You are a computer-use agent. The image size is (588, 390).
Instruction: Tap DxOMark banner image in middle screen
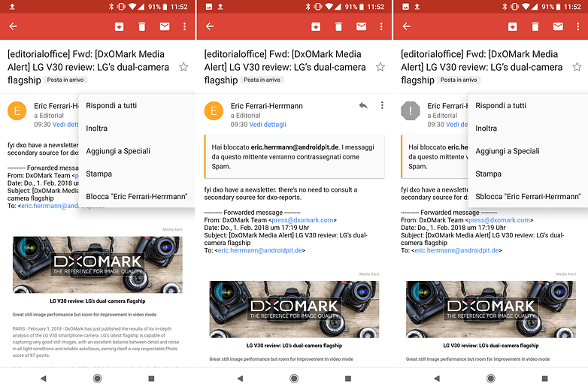click(294, 310)
